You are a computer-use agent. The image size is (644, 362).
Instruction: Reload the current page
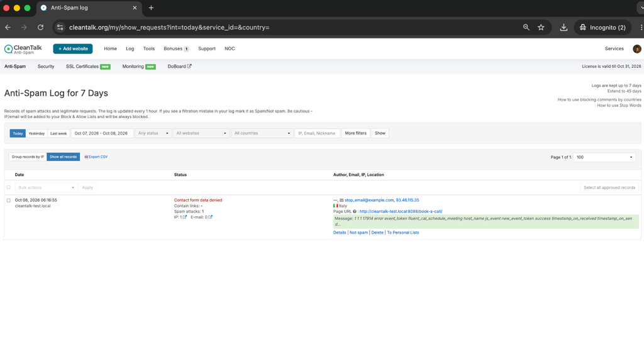40,28
